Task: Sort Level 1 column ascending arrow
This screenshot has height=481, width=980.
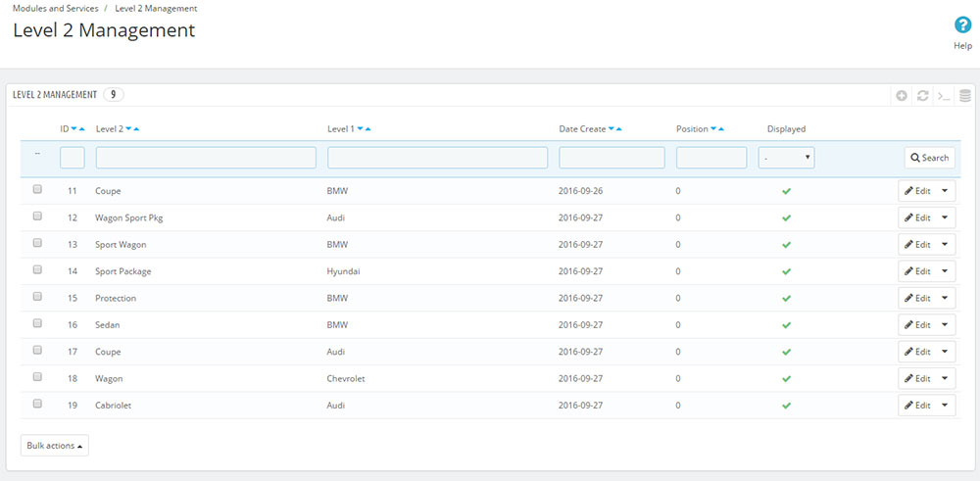Action: pos(368,128)
